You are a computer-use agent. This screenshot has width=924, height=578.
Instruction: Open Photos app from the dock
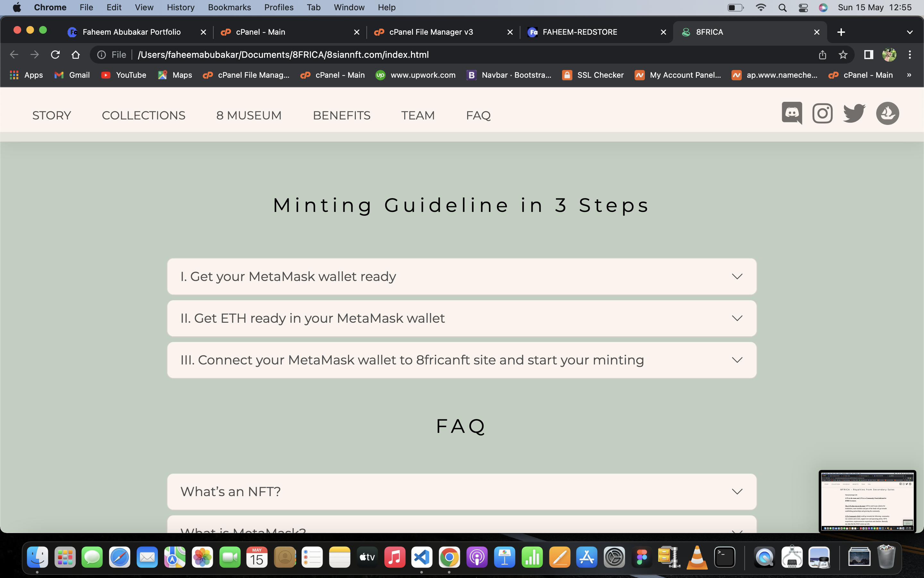coord(202,557)
